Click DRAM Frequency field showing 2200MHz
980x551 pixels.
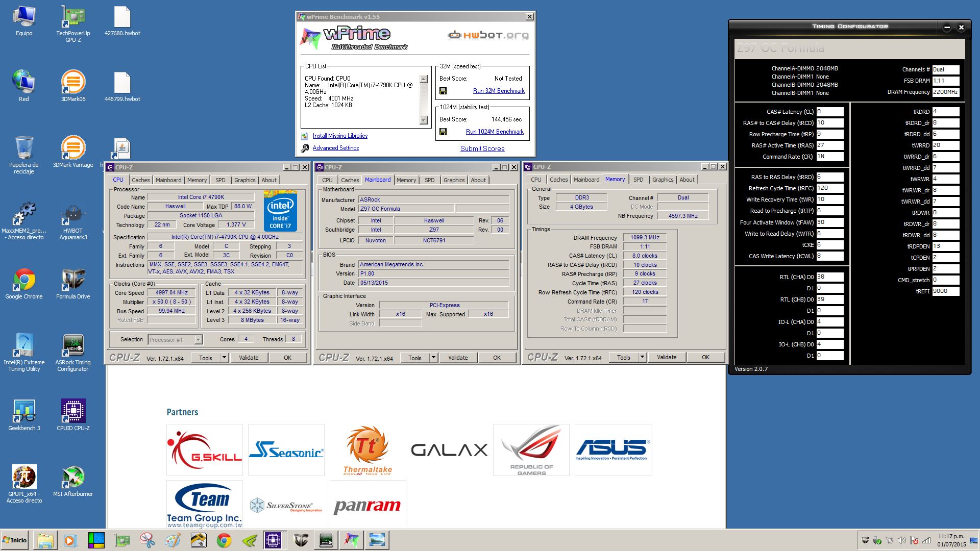[x=946, y=92]
